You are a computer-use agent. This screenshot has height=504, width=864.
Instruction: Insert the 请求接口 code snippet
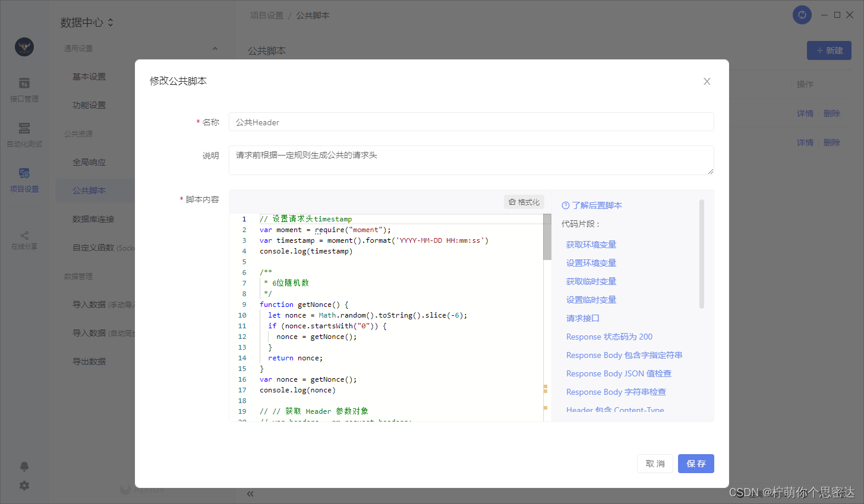click(582, 318)
